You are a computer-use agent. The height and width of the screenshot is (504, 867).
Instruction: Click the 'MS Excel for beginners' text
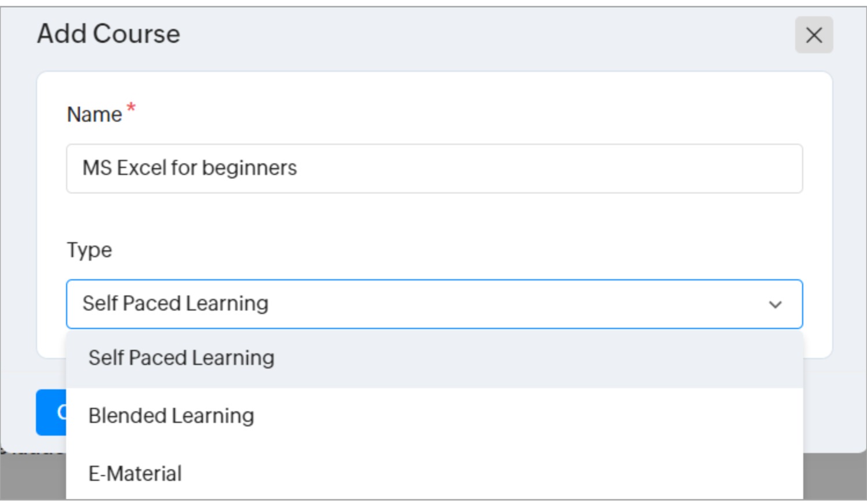pyautogui.click(x=190, y=169)
